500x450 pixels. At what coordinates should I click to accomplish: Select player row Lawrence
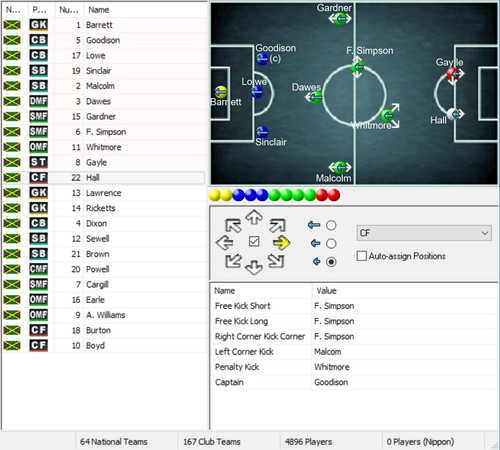103,193
